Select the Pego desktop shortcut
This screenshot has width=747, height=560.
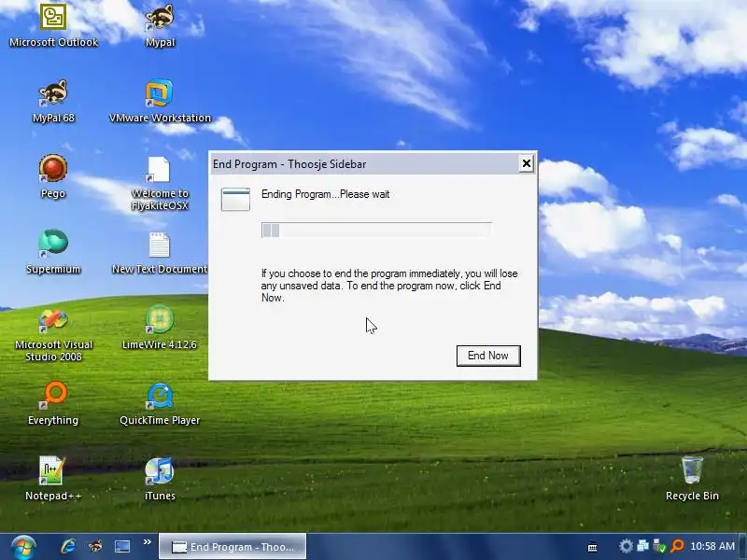click(53, 176)
